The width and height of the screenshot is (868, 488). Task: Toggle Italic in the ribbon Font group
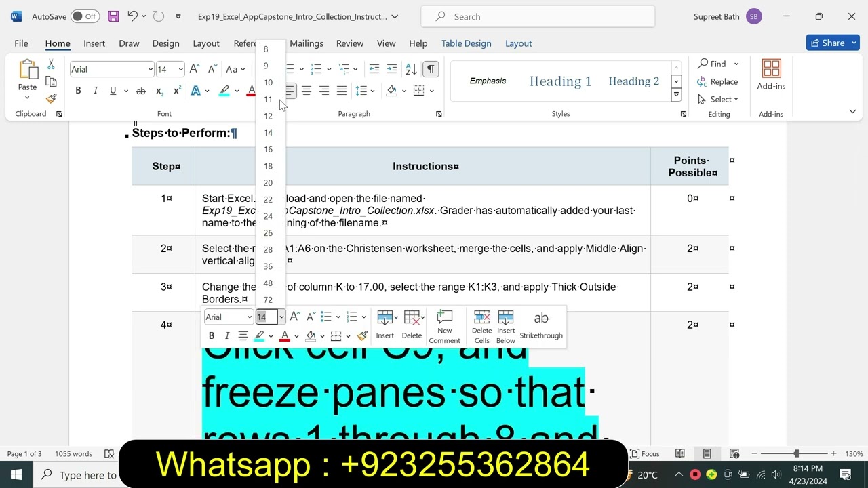click(x=96, y=91)
